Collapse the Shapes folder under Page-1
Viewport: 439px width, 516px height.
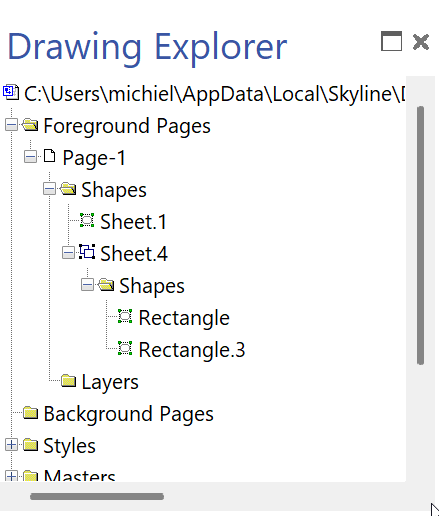pyautogui.click(x=49, y=189)
